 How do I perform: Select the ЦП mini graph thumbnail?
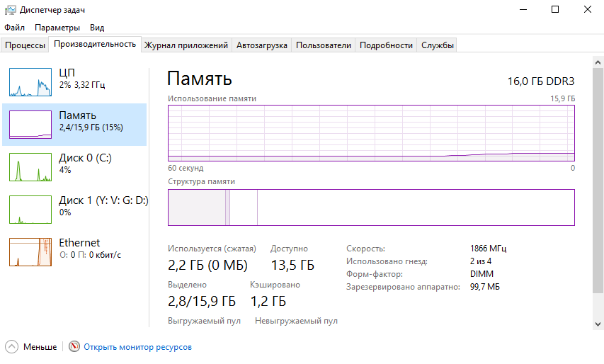click(x=30, y=82)
